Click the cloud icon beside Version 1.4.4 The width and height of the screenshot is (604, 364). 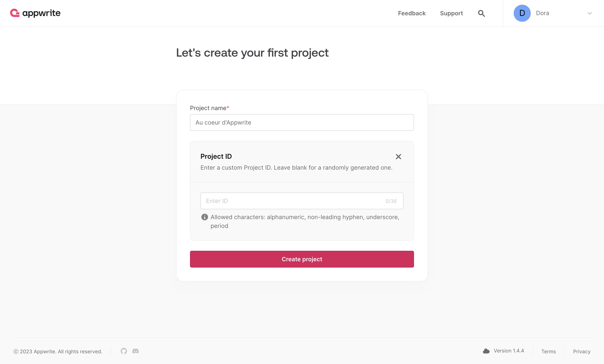[486, 351]
